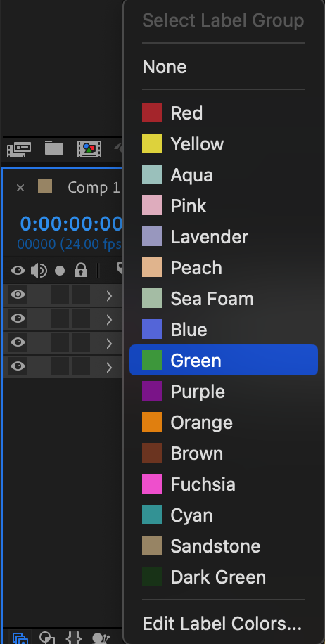Create a new folder with folder icon
Image resolution: width=325 pixels, height=644 pixels.
[54, 148]
